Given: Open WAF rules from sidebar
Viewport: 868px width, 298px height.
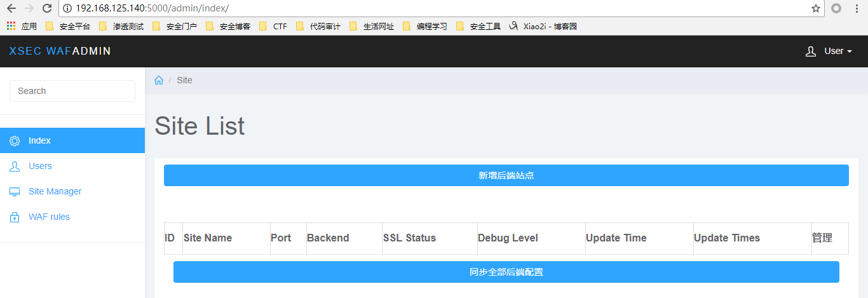Looking at the screenshot, I should pyautogui.click(x=72, y=217).
